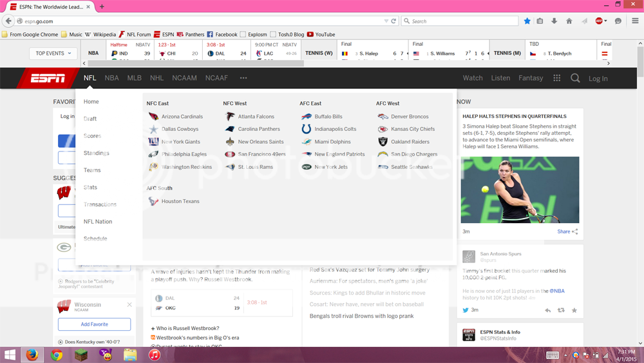Select the MLB nav tab
Viewport: 644px width, 363px height.
point(135,78)
